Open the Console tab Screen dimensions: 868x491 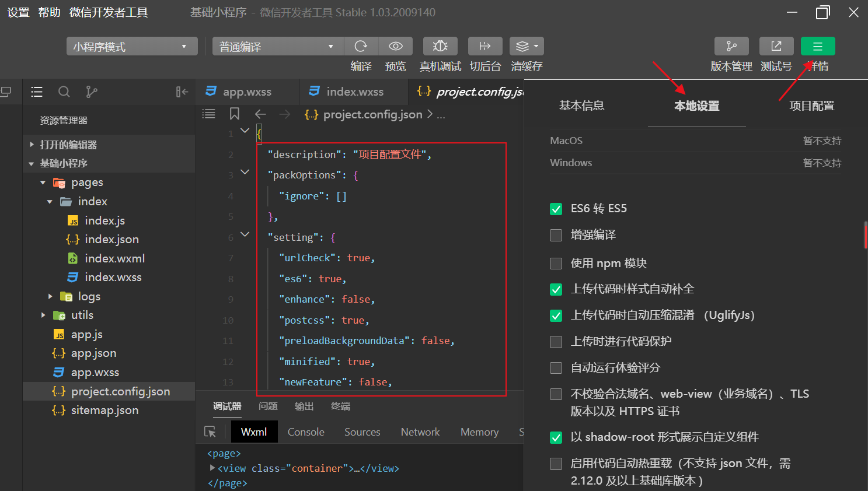[x=306, y=432]
